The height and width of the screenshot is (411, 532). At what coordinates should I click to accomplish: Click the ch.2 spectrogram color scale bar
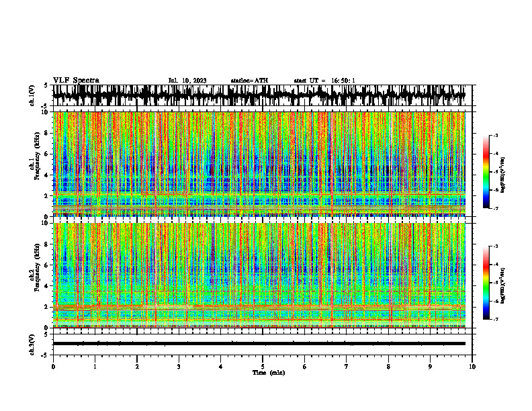click(486, 283)
